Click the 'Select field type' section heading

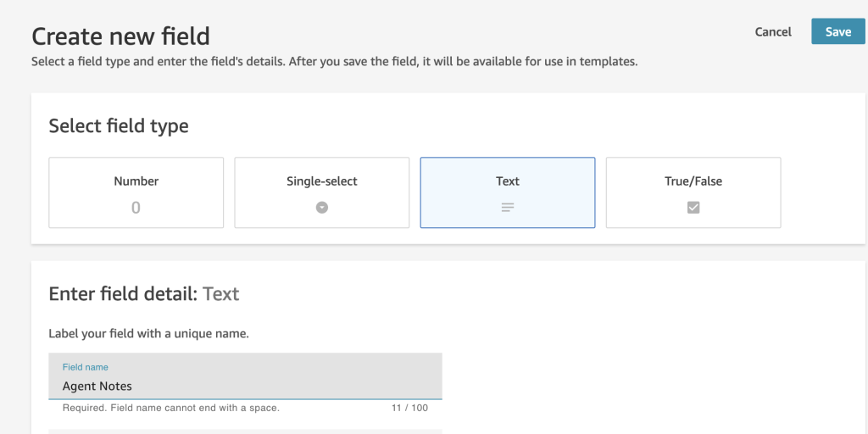click(119, 126)
